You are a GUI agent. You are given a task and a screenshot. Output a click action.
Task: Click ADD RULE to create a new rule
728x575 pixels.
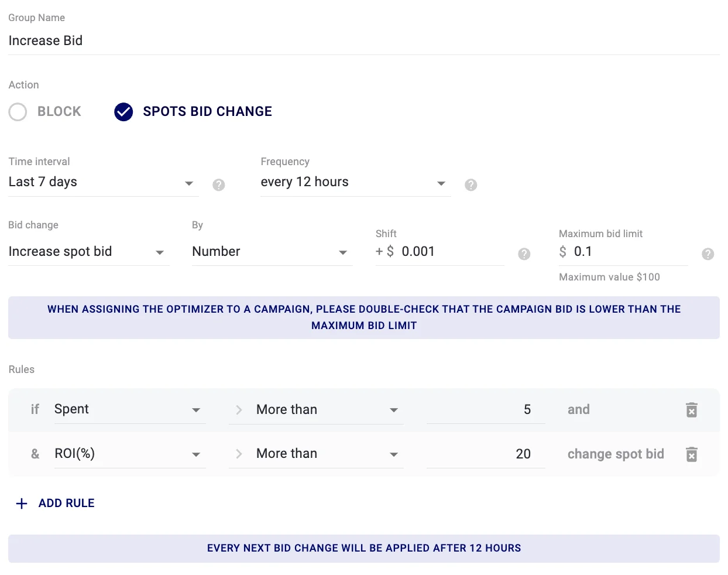click(55, 503)
